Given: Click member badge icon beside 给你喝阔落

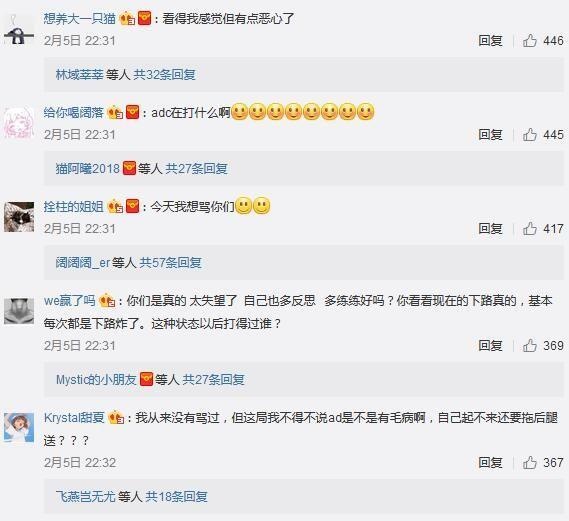Looking at the screenshot, I should [115, 112].
